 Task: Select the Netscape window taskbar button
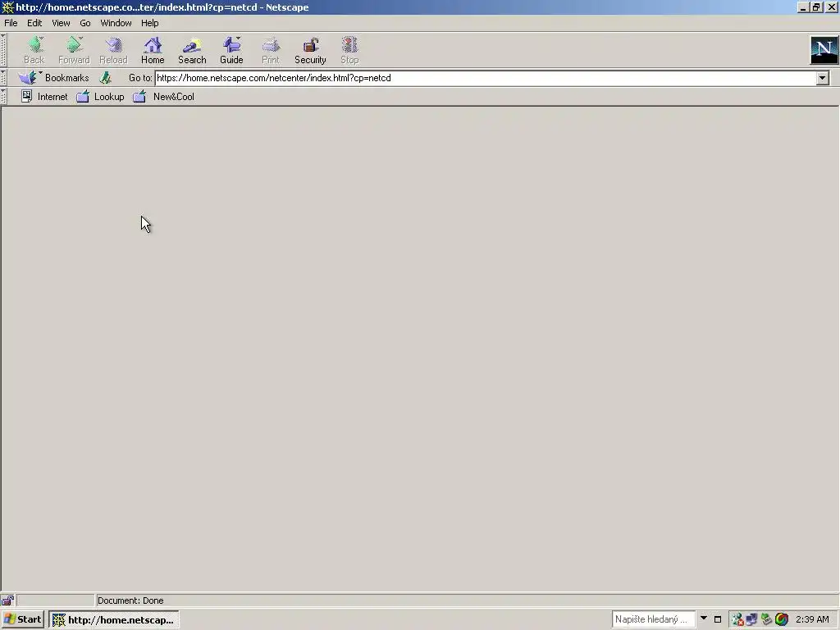point(113,620)
